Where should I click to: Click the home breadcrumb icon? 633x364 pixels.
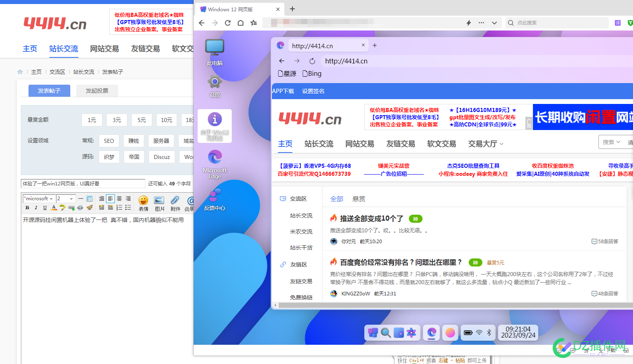click(x=20, y=72)
